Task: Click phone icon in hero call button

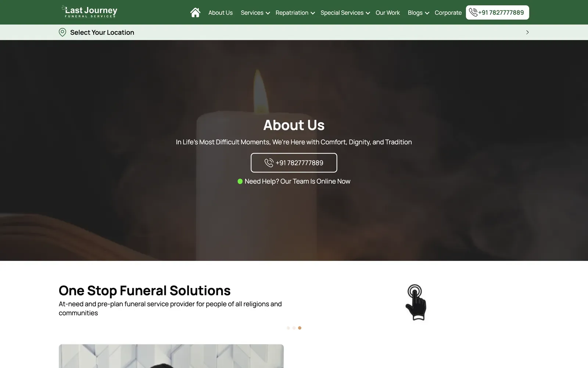Action: [x=269, y=163]
